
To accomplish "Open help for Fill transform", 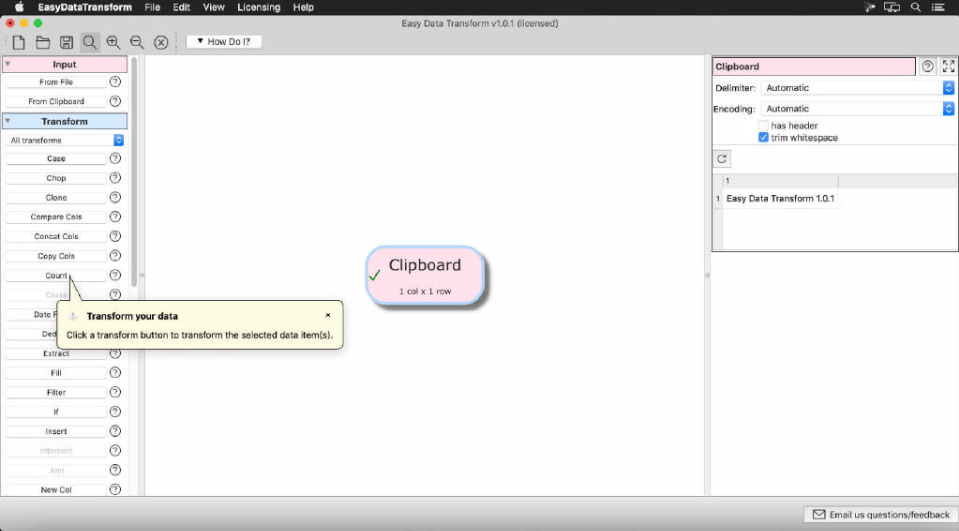I will coord(115,373).
